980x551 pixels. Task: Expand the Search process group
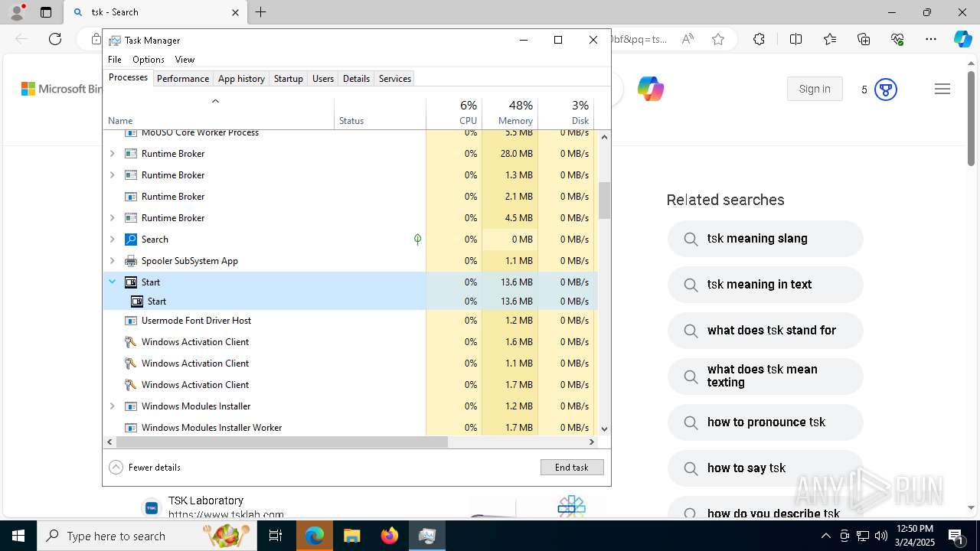113,240
